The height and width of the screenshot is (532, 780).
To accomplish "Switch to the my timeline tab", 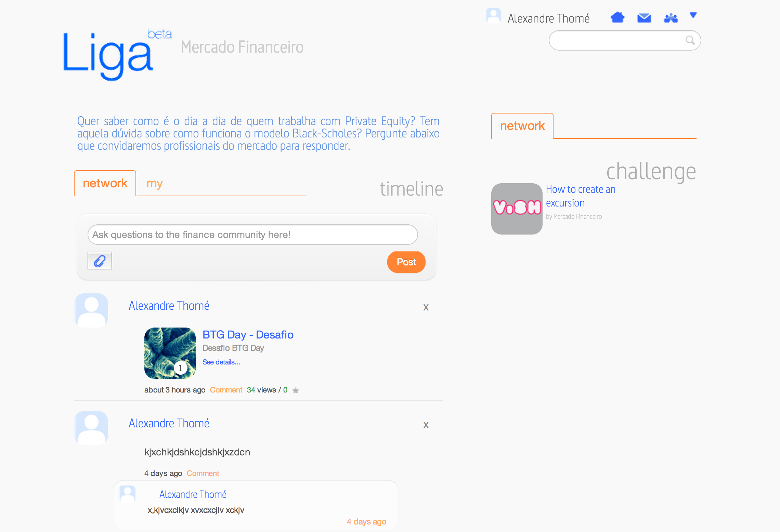I will pos(154,184).
